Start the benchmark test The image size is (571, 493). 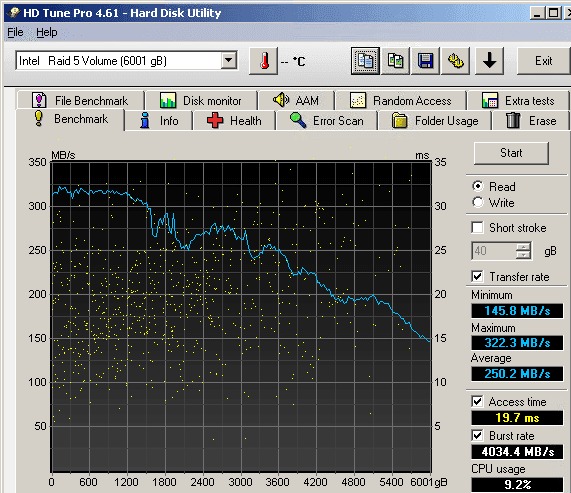(511, 153)
